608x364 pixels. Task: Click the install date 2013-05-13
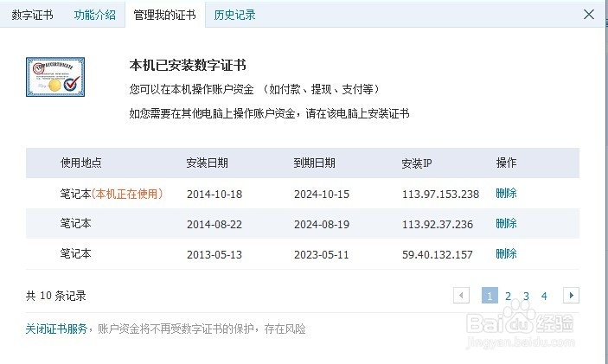click(x=214, y=255)
